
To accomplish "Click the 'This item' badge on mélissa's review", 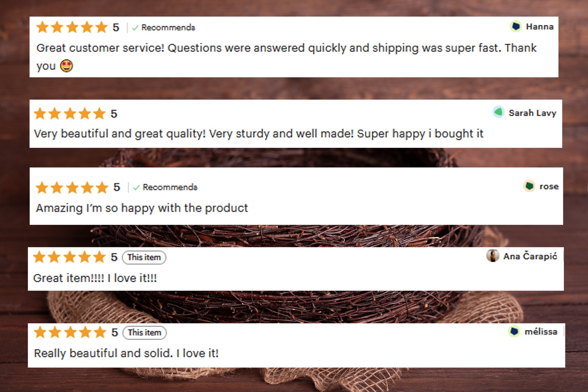I will tap(144, 333).
